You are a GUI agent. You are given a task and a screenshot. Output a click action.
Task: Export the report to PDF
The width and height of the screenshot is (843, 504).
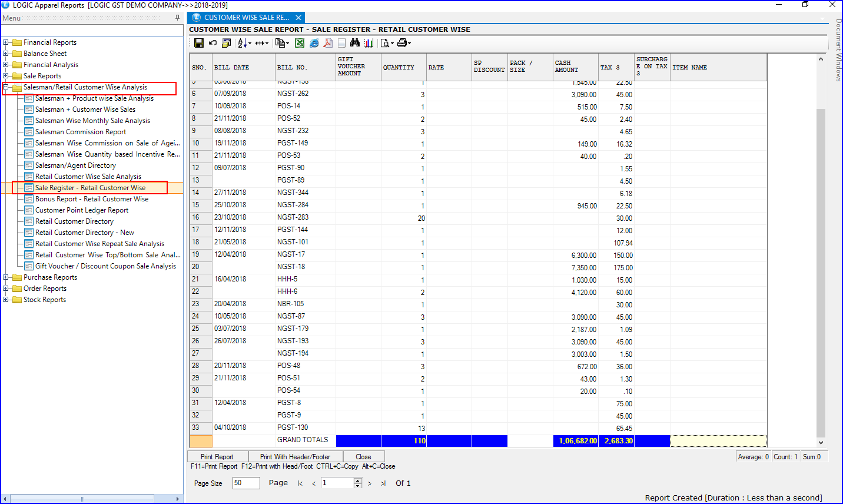pyautogui.click(x=328, y=43)
